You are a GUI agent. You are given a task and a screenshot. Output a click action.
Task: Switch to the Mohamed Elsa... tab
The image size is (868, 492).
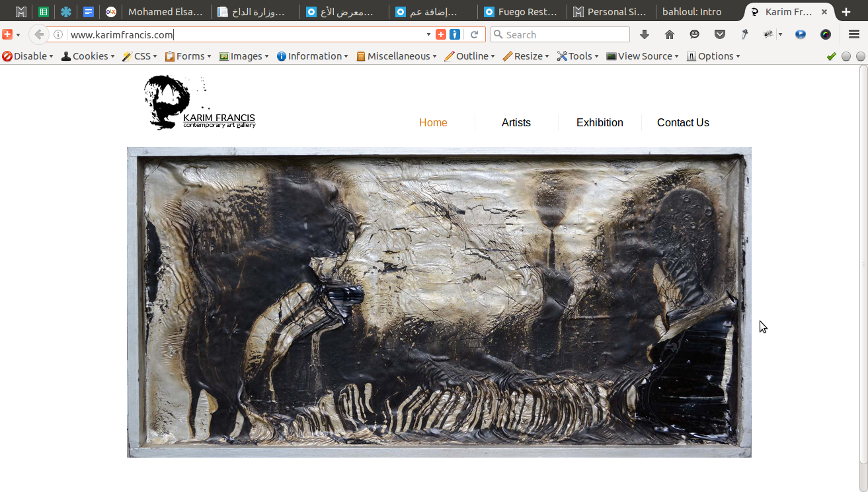(166, 12)
